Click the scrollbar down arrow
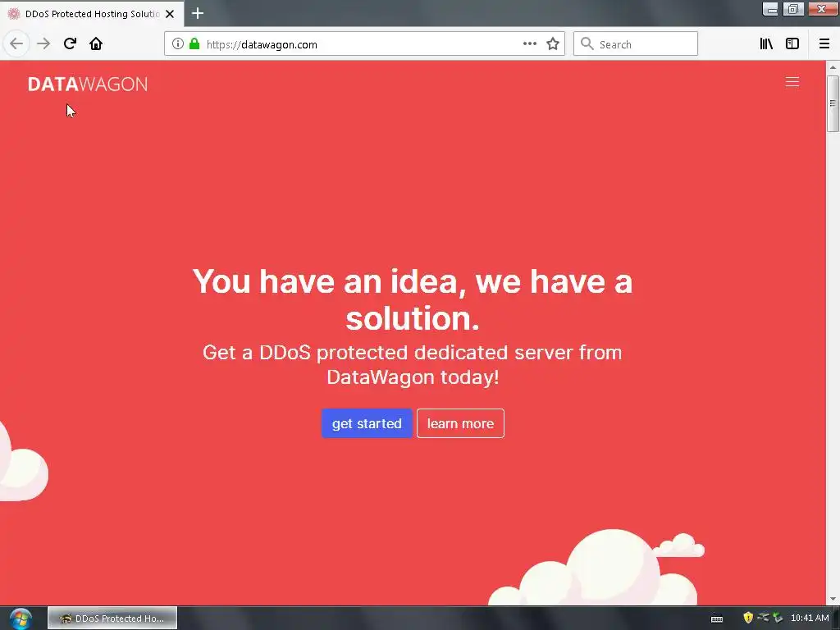 pos(833,599)
